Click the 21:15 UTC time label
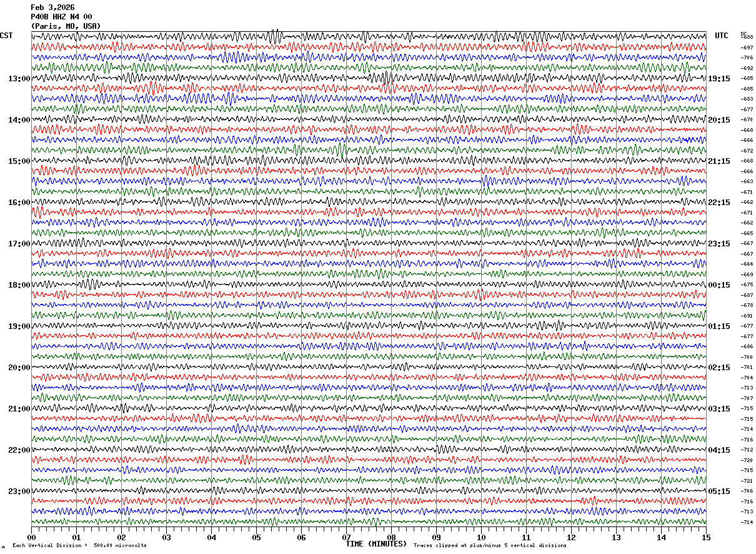The height and width of the screenshot is (554, 756). [x=719, y=161]
